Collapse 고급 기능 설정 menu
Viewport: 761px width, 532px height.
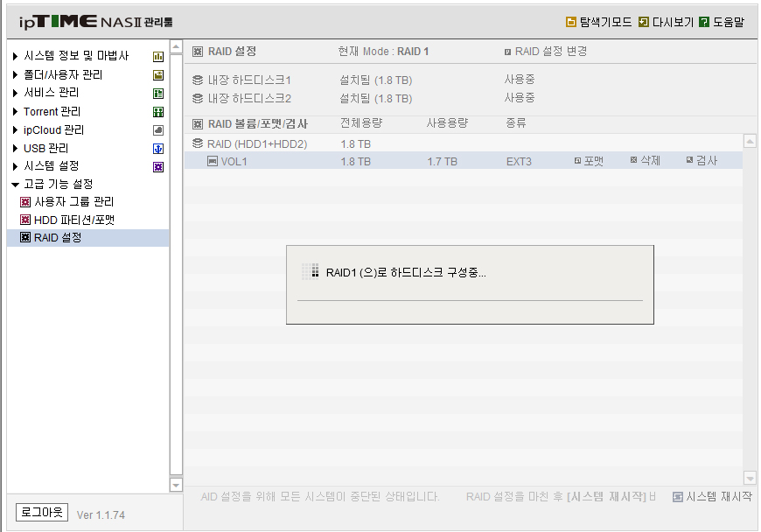pyautogui.click(x=15, y=185)
